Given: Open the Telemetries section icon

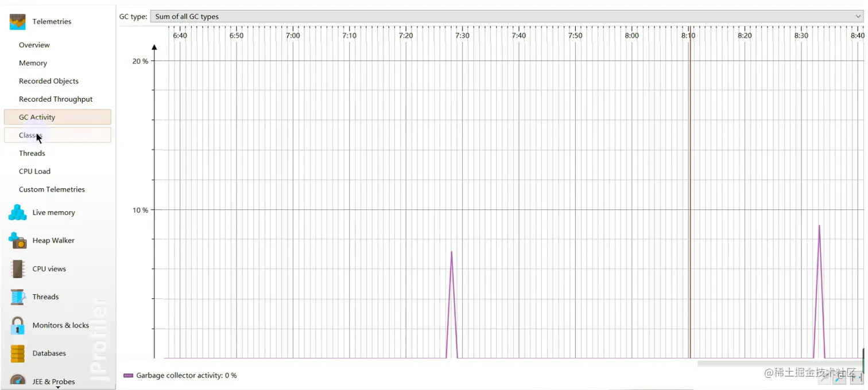Looking at the screenshot, I should (x=18, y=21).
